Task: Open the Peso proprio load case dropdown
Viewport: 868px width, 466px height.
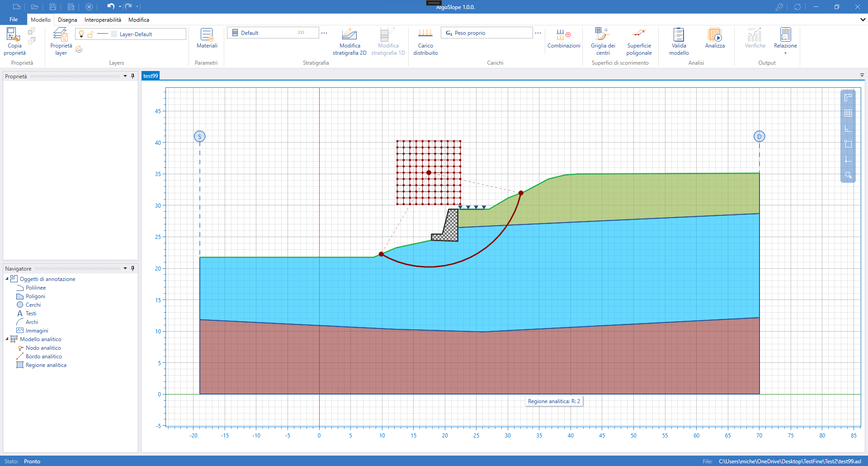Action: (486, 33)
